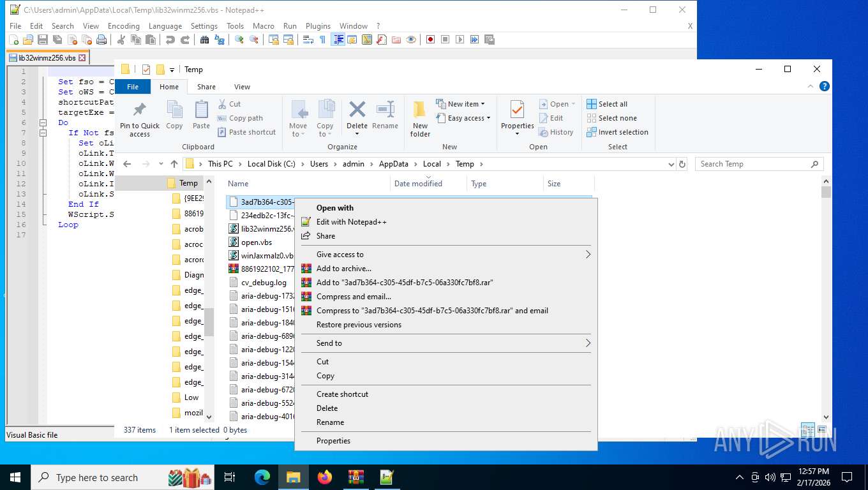The width and height of the screenshot is (868, 490).
Task: Click the Undo arrow in Notepad++ toolbar
Action: coord(170,40)
